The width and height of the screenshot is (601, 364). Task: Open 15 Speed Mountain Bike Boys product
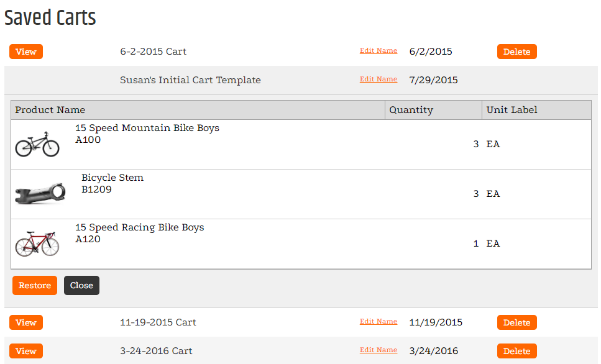[147, 128]
